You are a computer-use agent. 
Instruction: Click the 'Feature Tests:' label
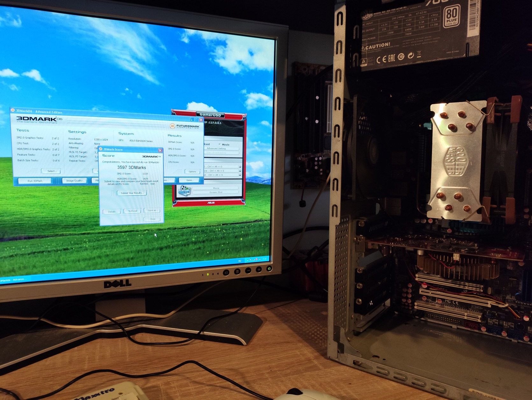[26, 155]
